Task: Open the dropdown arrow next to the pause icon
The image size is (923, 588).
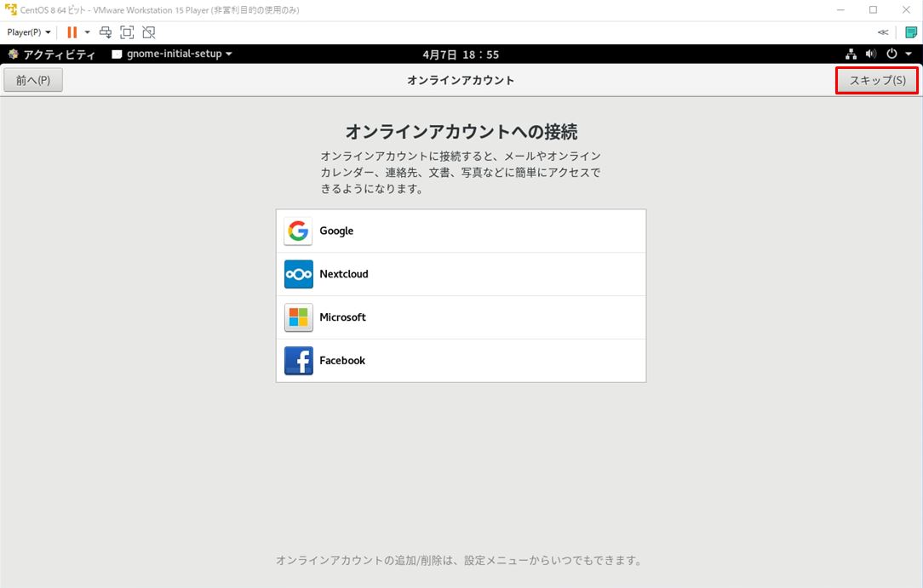Action: pos(87,32)
